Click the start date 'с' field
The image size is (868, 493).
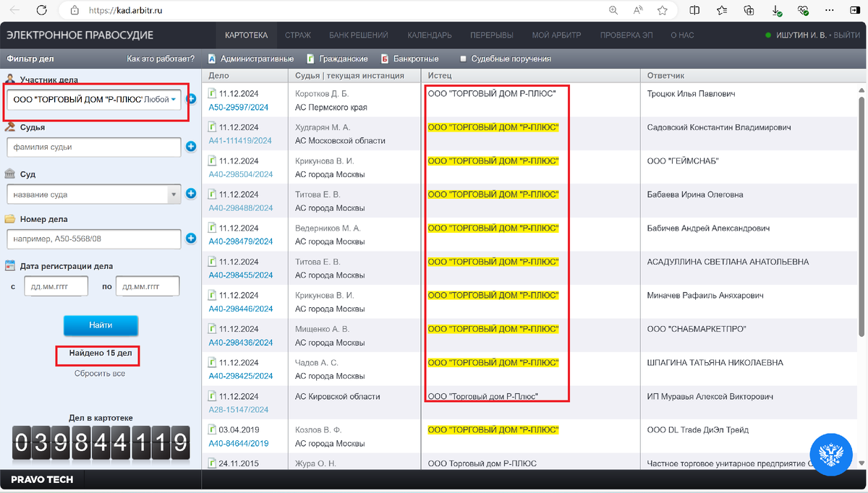(x=55, y=286)
